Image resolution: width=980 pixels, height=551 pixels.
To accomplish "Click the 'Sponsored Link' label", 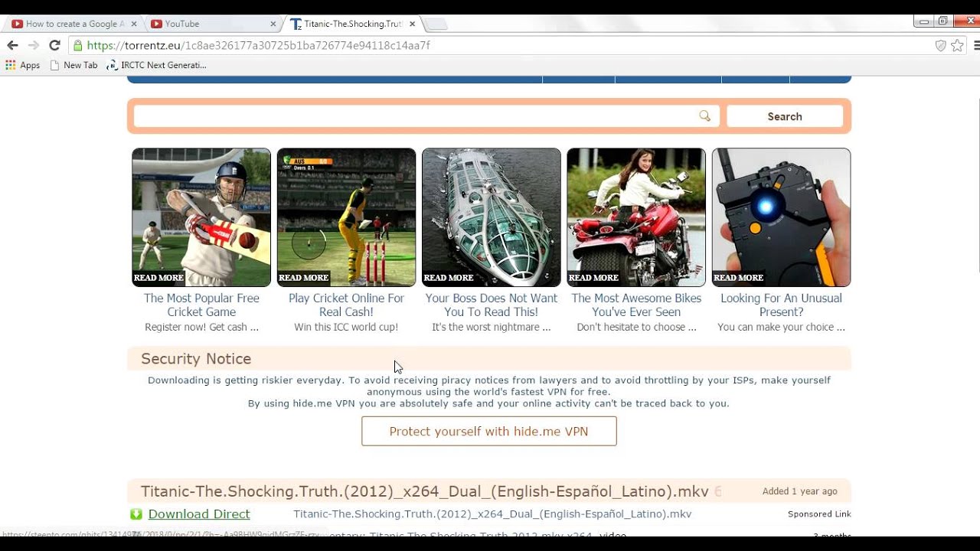I will [819, 514].
